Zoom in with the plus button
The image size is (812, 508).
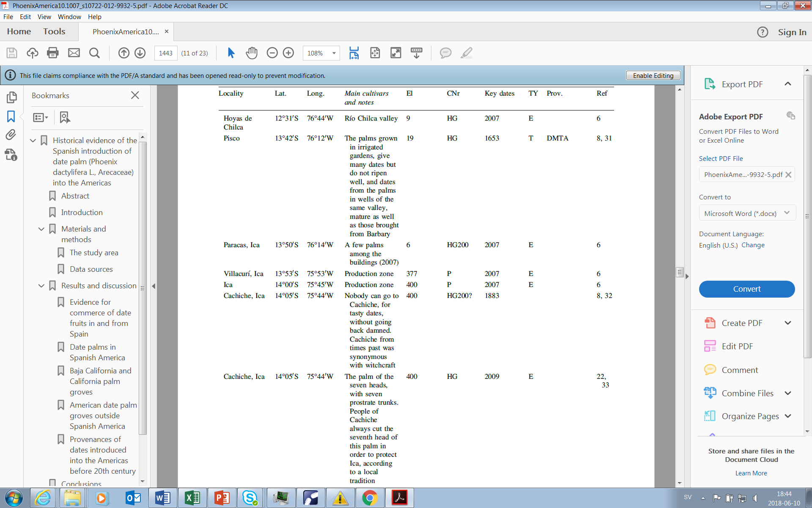[288, 53]
